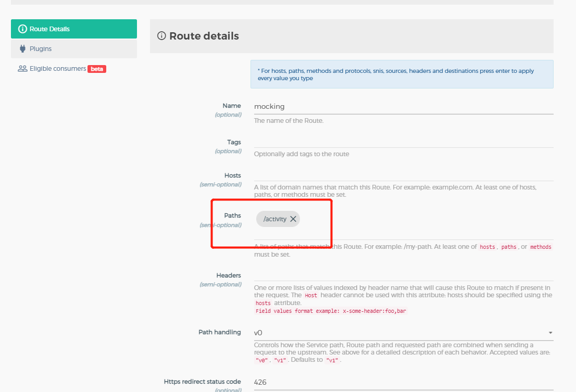Screen dimensions: 576x392
Task: Click the Headers input field
Action: [x=403, y=275]
